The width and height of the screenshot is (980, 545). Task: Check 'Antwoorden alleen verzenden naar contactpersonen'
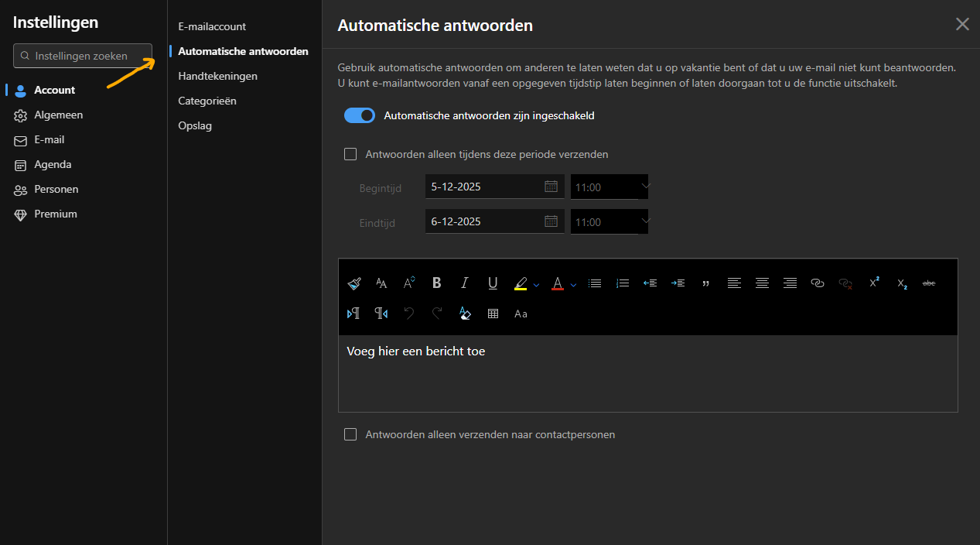coord(350,434)
